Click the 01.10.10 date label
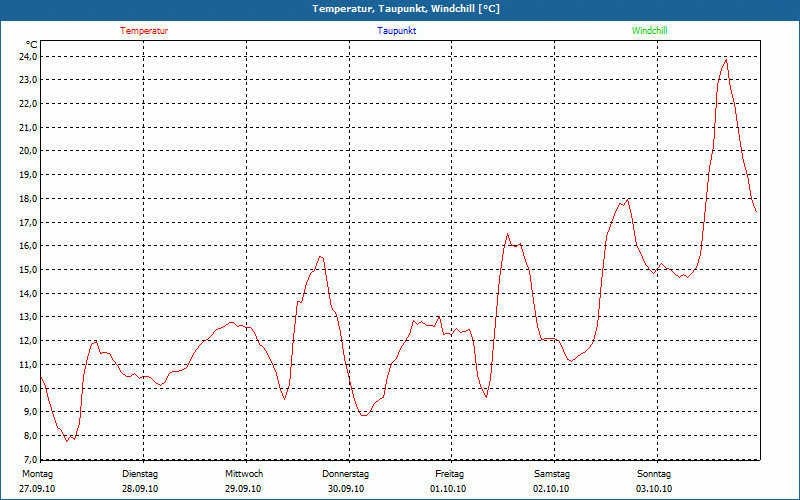 448,489
